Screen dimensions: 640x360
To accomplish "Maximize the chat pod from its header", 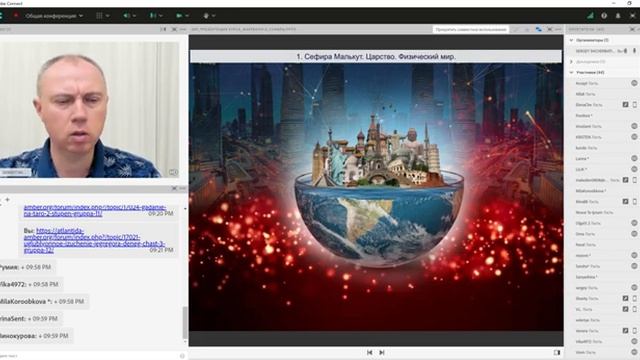I will (x=174, y=188).
